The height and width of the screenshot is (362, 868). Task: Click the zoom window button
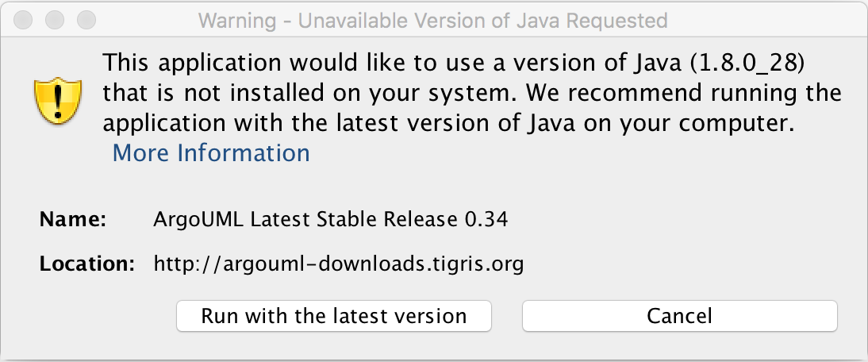click(86, 19)
